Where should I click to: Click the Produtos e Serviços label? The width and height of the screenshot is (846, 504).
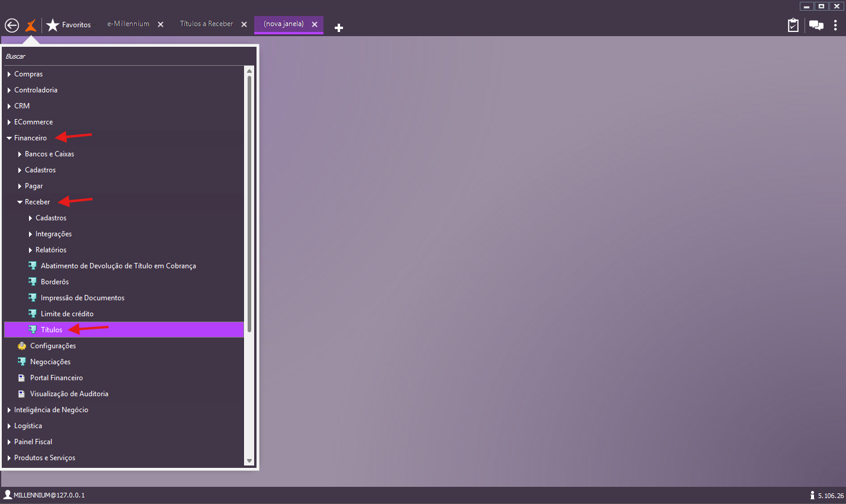point(45,458)
